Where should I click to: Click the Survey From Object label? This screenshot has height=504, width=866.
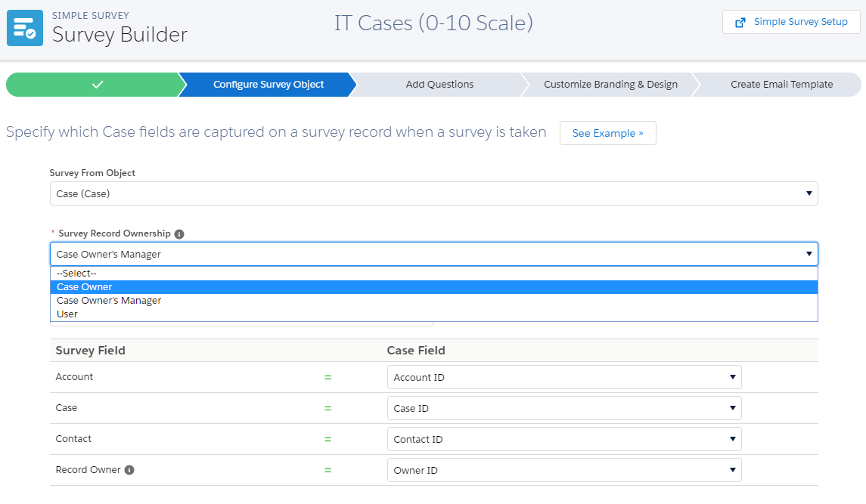pos(92,173)
